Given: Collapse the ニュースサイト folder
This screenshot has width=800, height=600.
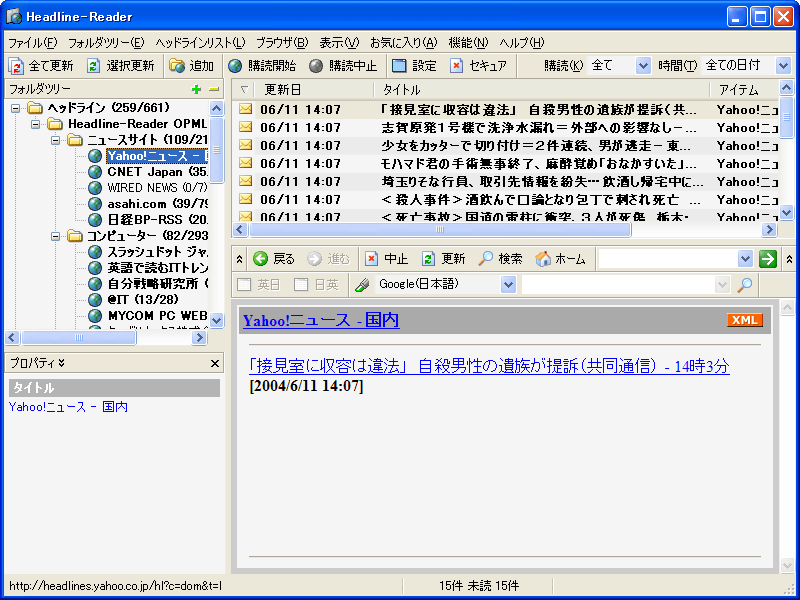Looking at the screenshot, I should click(56, 140).
